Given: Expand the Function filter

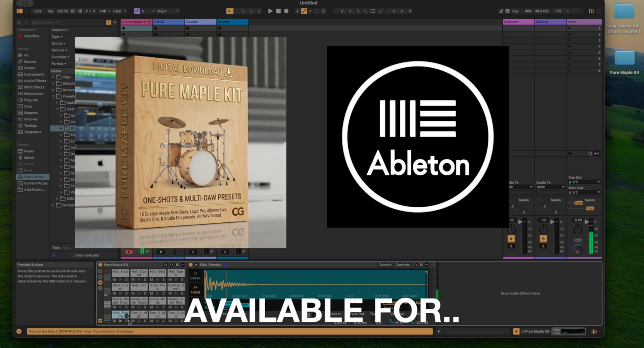Looking at the screenshot, I should pyautogui.click(x=60, y=57).
